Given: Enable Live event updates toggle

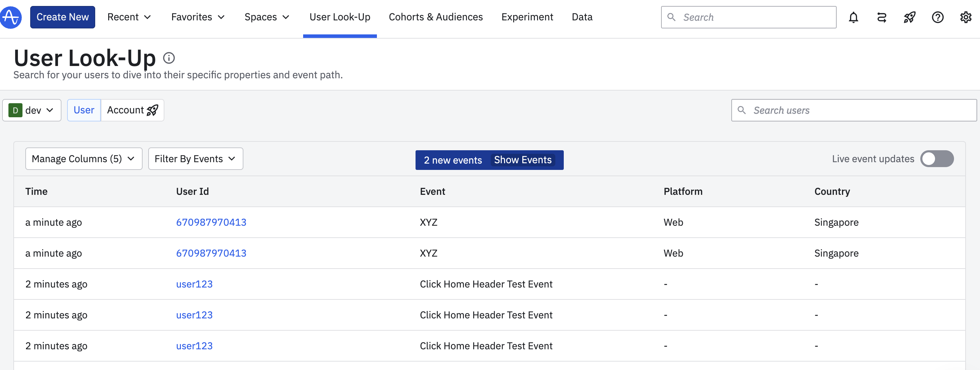Looking at the screenshot, I should coord(937,159).
